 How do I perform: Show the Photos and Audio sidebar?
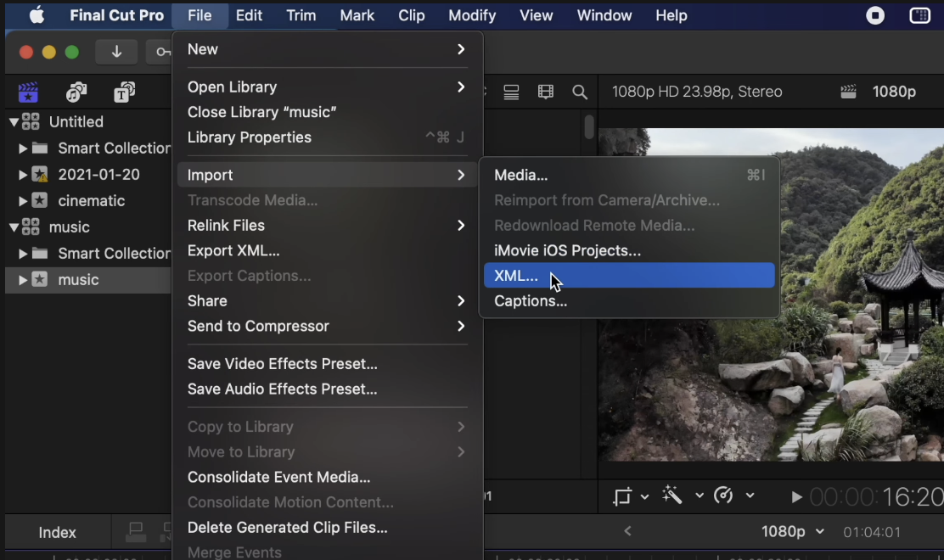(76, 92)
